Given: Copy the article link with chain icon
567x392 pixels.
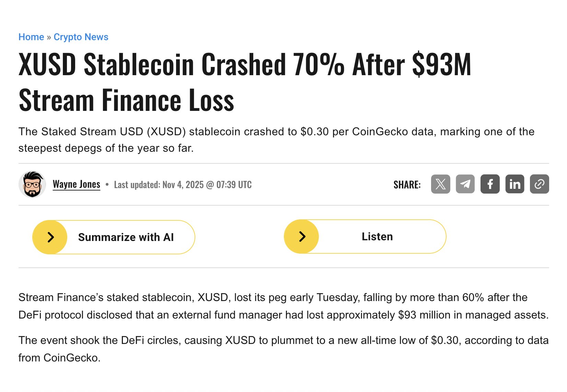Looking at the screenshot, I should click(x=539, y=184).
